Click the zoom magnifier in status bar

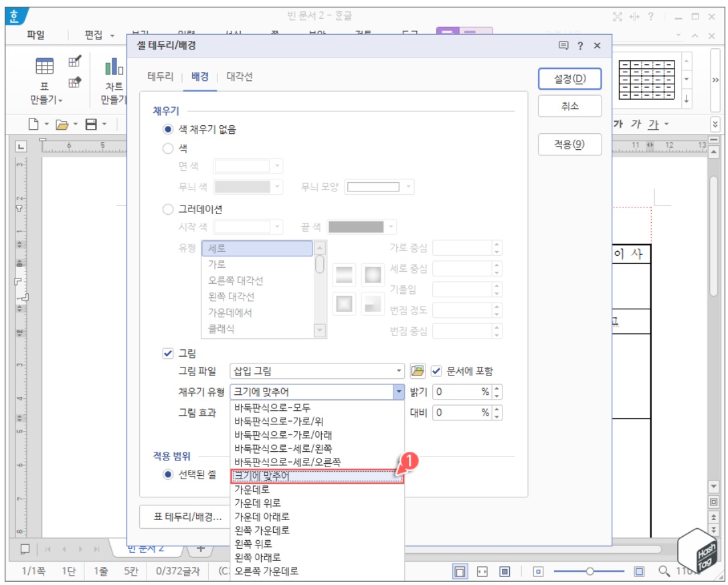(x=664, y=570)
